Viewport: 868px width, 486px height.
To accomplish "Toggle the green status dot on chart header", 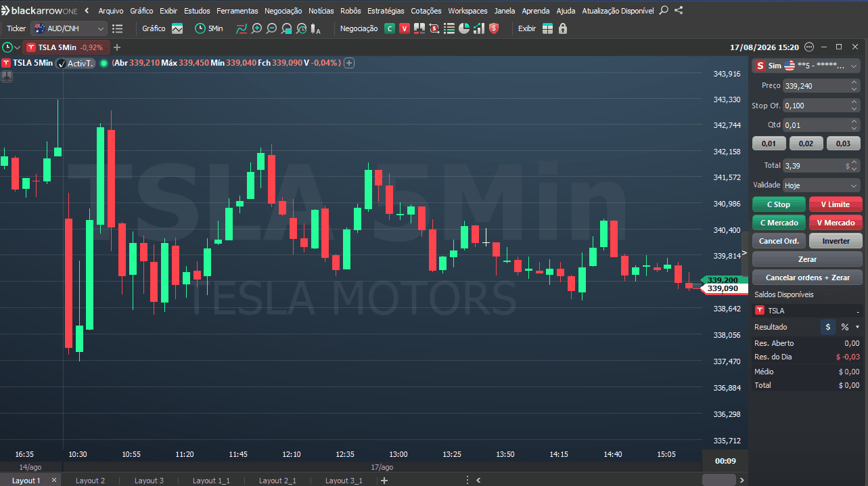I will pos(104,63).
